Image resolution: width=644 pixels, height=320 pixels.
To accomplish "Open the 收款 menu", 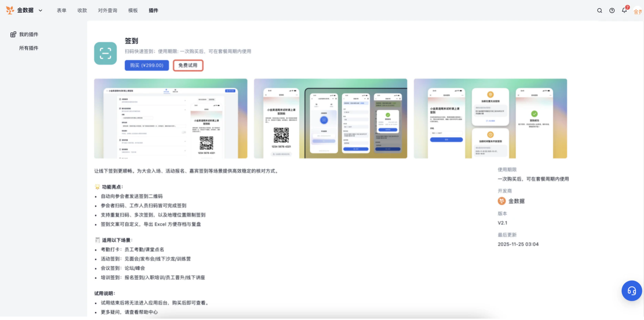I will coord(82,10).
